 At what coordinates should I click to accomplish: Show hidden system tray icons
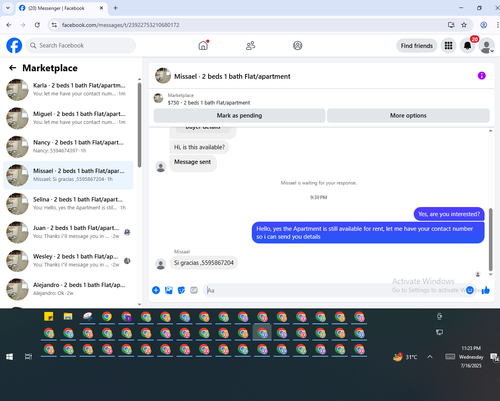point(430,357)
